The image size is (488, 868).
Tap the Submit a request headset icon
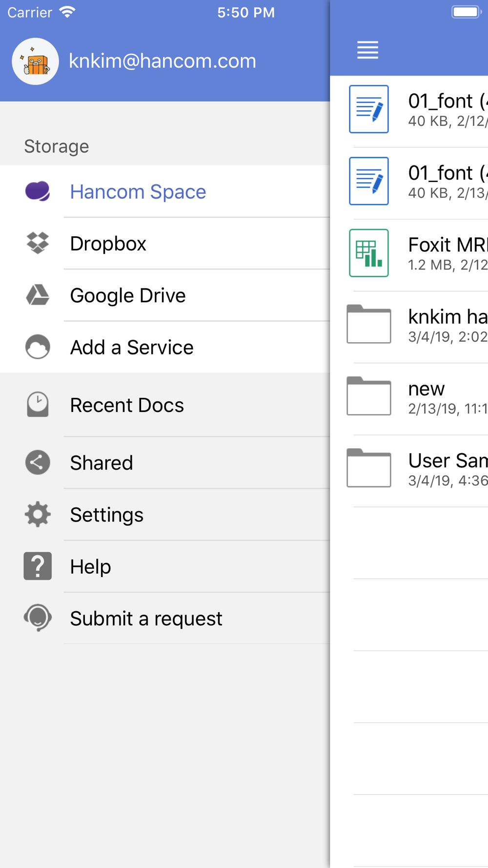pos(38,618)
